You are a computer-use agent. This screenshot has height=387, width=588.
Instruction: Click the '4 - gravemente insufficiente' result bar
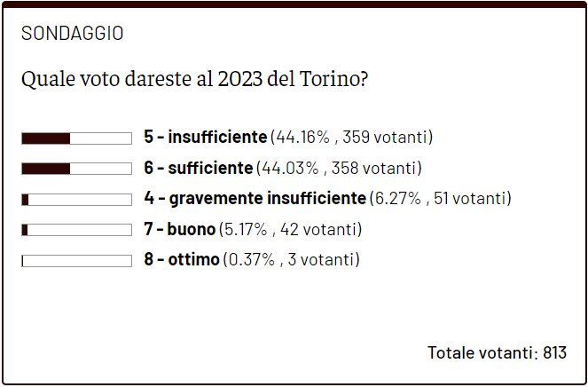pos(76,199)
